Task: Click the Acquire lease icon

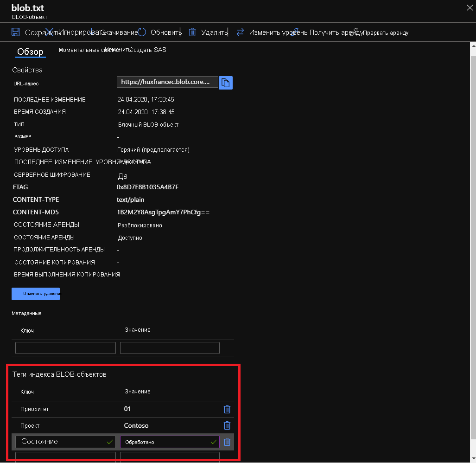Action: click(x=295, y=32)
